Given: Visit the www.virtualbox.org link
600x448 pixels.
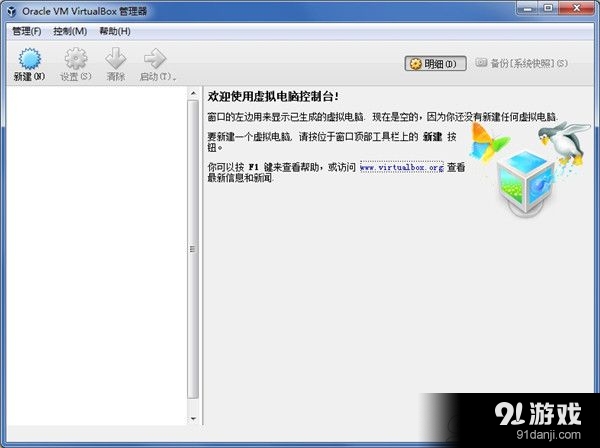Looking at the screenshot, I should tap(402, 167).
